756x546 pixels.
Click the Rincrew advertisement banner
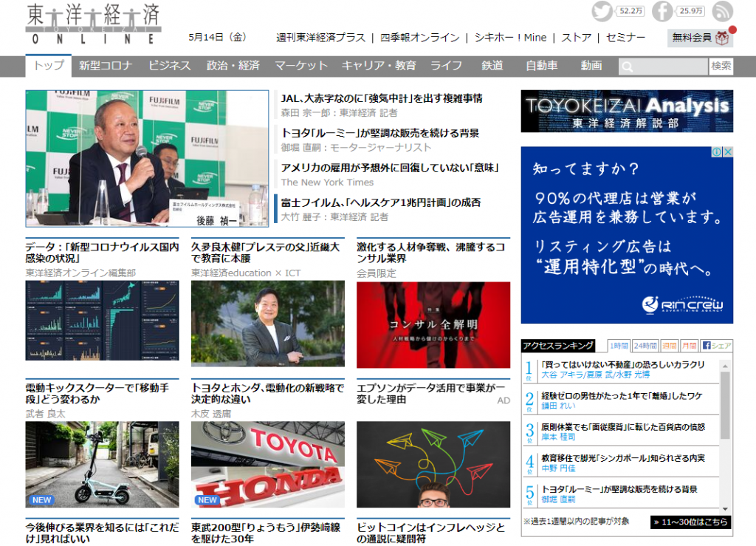pos(627,235)
